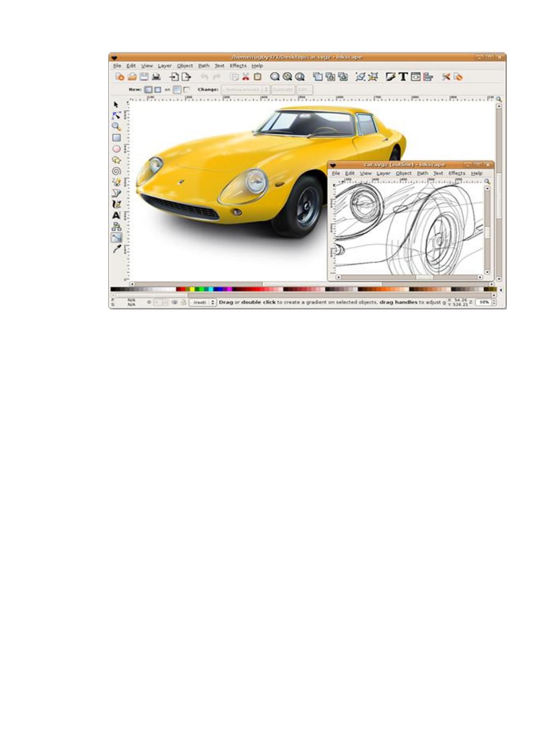Select the Ellipse tool
Viewport: 535px width, 756px height.
coord(116,149)
